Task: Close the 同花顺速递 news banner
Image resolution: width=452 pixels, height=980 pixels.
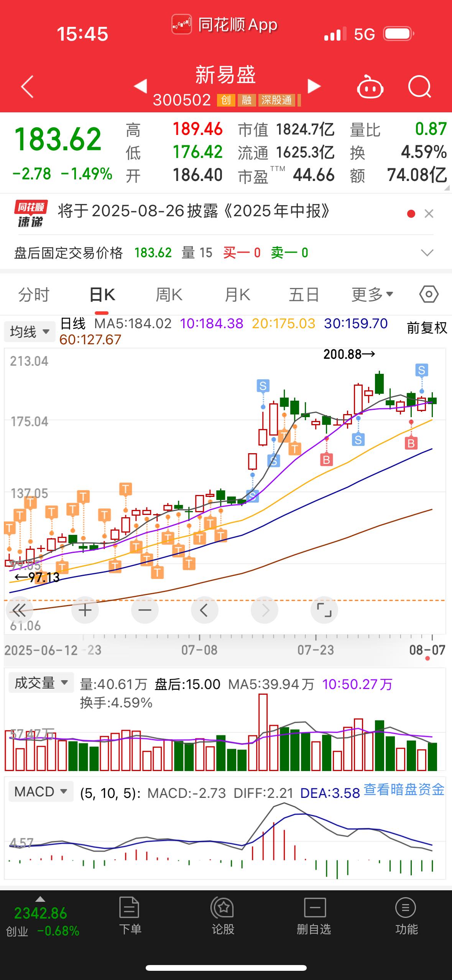Action: click(429, 214)
